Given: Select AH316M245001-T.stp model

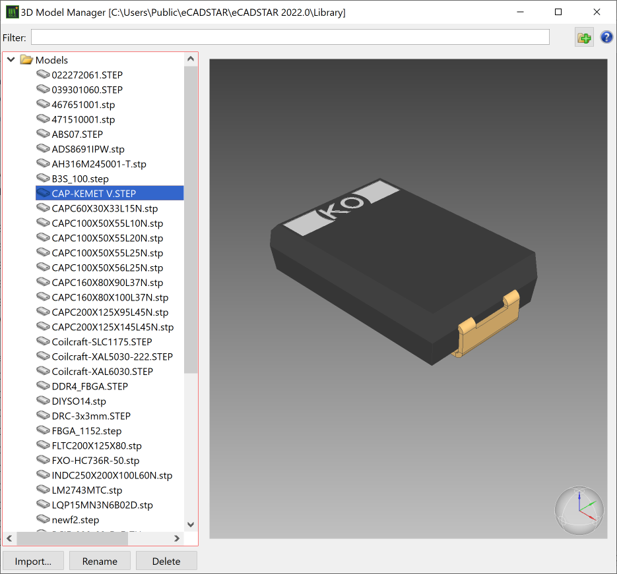Looking at the screenshot, I should click(99, 164).
